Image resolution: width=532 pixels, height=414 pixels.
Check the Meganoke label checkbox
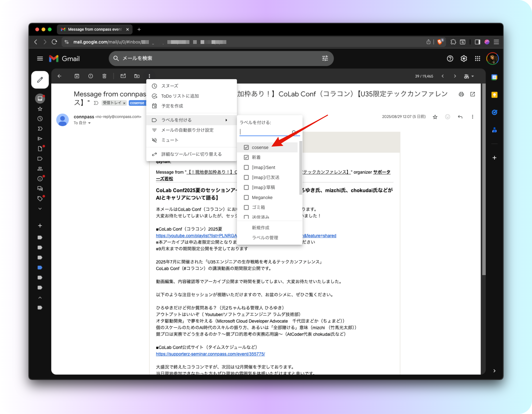click(246, 197)
